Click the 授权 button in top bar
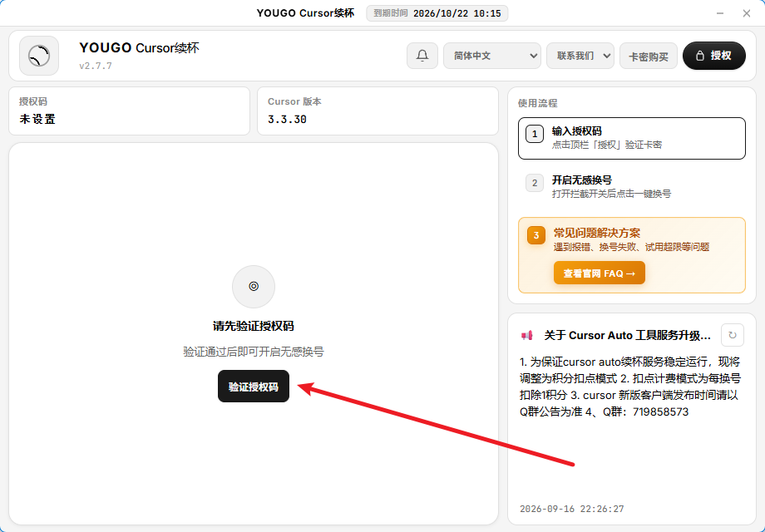Image resolution: width=765 pixels, height=532 pixels. (713, 56)
